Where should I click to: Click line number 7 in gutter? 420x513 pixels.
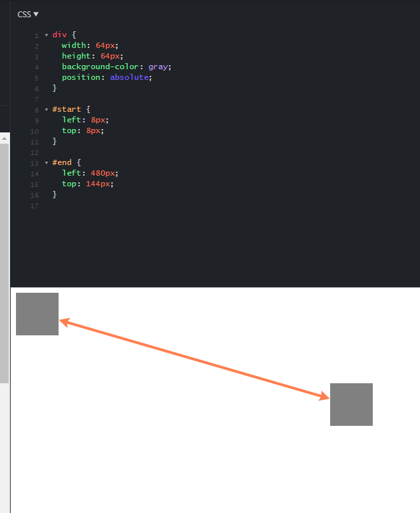point(37,99)
